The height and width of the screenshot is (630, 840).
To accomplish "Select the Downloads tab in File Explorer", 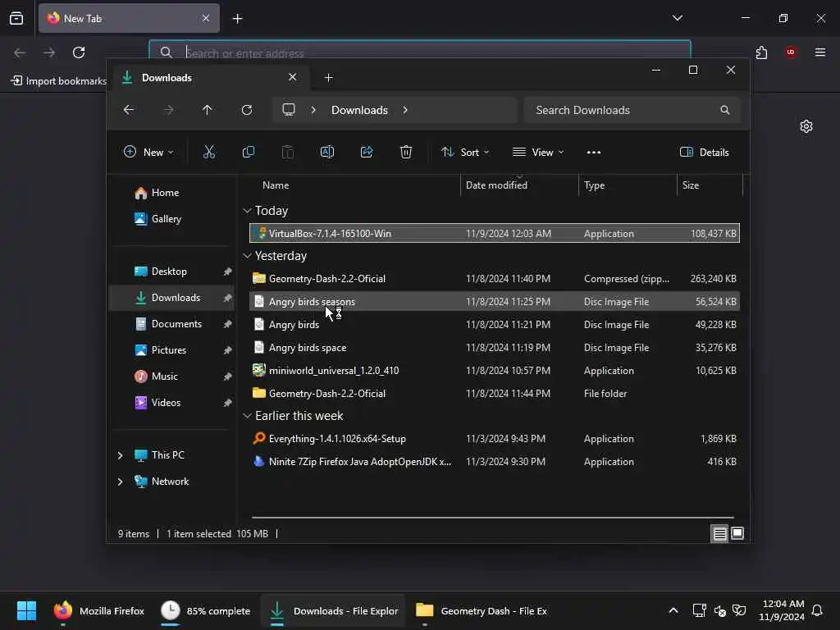I will tap(209, 78).
